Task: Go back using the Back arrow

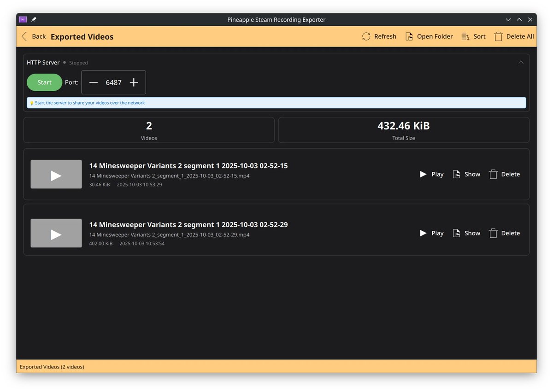Action: point(24,36)
